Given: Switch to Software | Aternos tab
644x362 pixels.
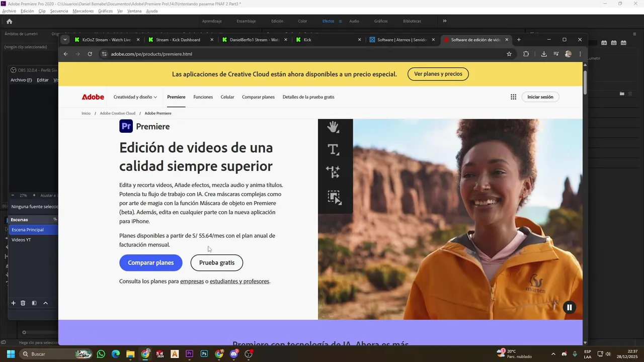Looking at the screenshot, I should tap(402, 40).
